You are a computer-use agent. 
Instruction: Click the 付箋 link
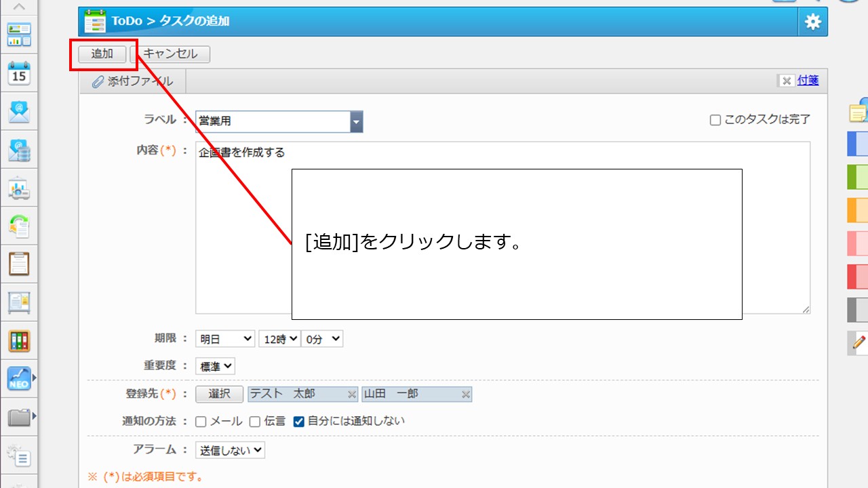(x=808, y=81)
